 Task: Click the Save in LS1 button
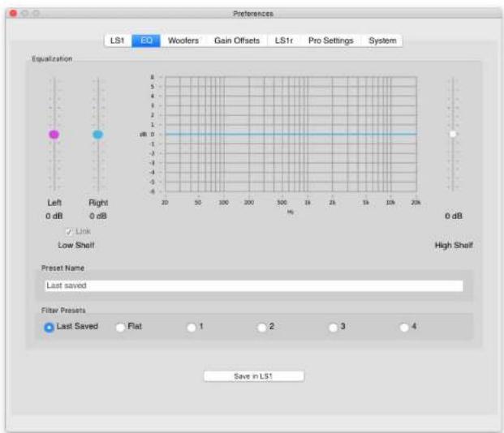pos(253,376)
